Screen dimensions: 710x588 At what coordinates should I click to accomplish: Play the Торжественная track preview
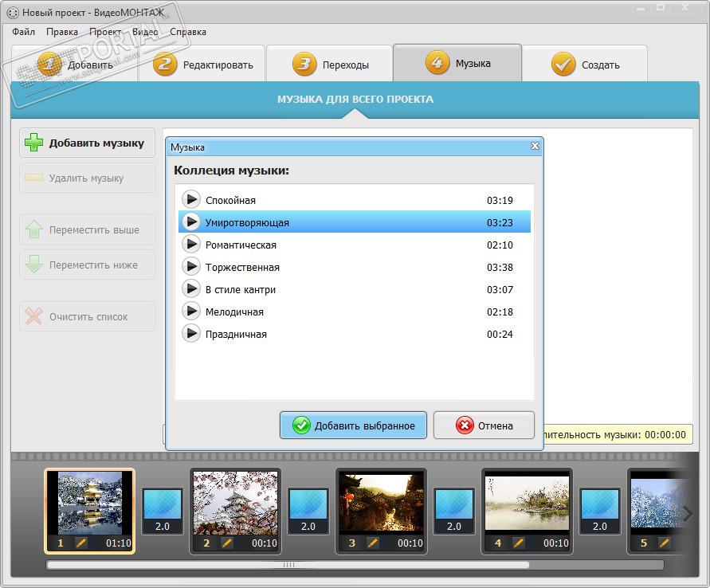(x=191, y=266)
